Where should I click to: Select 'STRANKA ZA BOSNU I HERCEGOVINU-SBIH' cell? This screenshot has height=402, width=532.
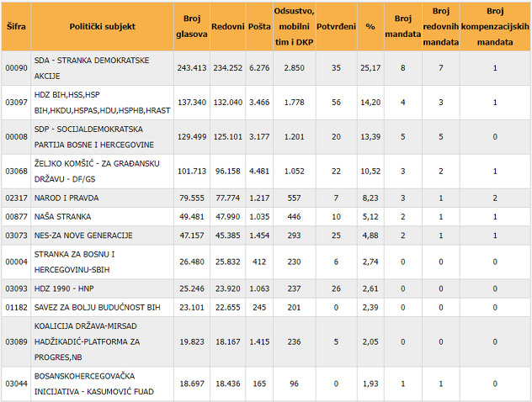tap(102, 262)
